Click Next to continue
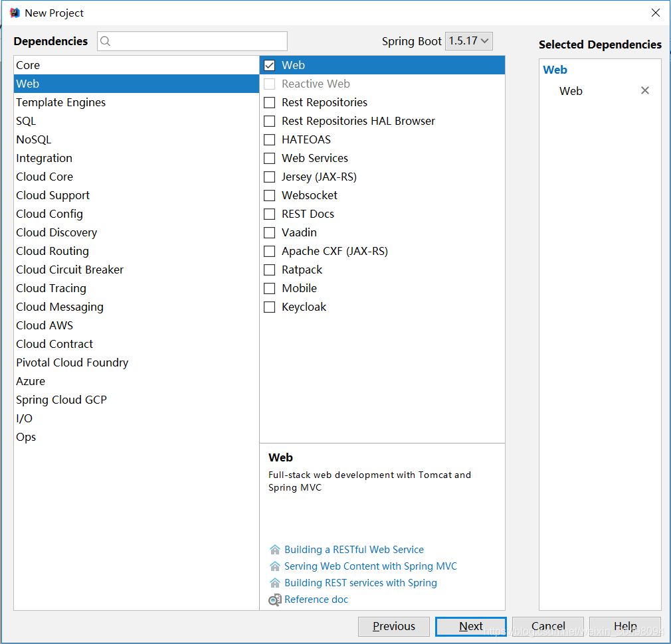671x644 pixels. click(471, 626)
